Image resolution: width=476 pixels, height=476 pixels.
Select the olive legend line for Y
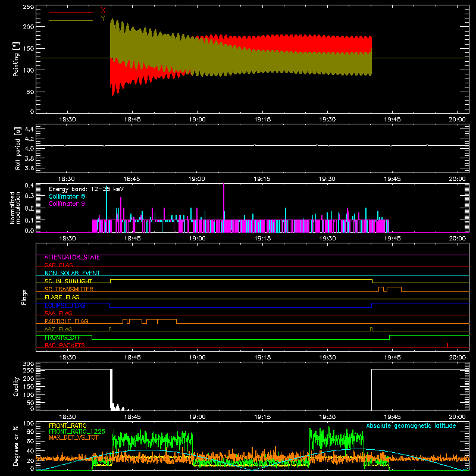pyautogui.click(x=71, y=20)
